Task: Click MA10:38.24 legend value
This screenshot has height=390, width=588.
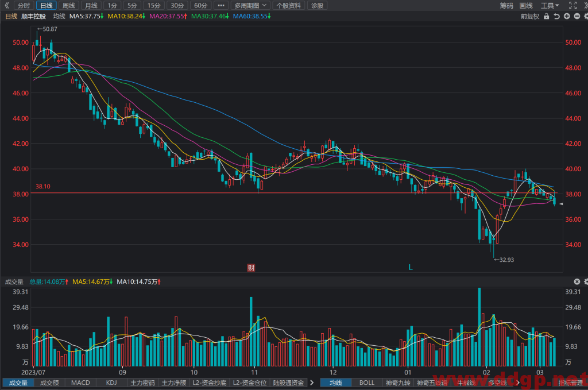Action: coord(126,16)
